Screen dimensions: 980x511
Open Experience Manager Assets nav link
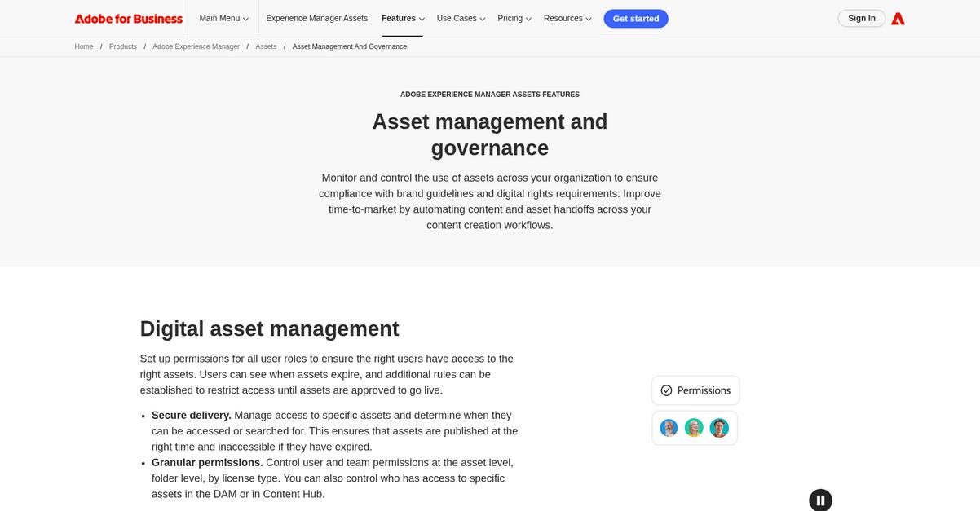pos(316,18)
